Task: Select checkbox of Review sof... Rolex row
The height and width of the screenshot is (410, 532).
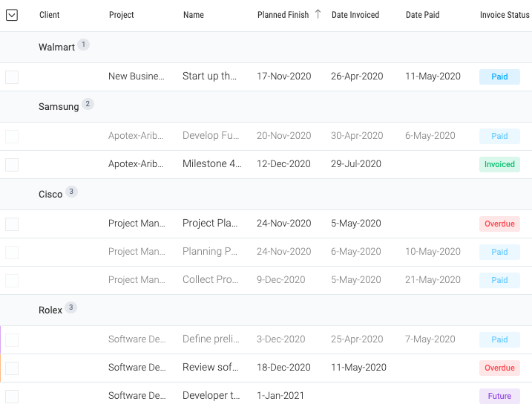Action: pyautogui.click(x=12, y=368)
